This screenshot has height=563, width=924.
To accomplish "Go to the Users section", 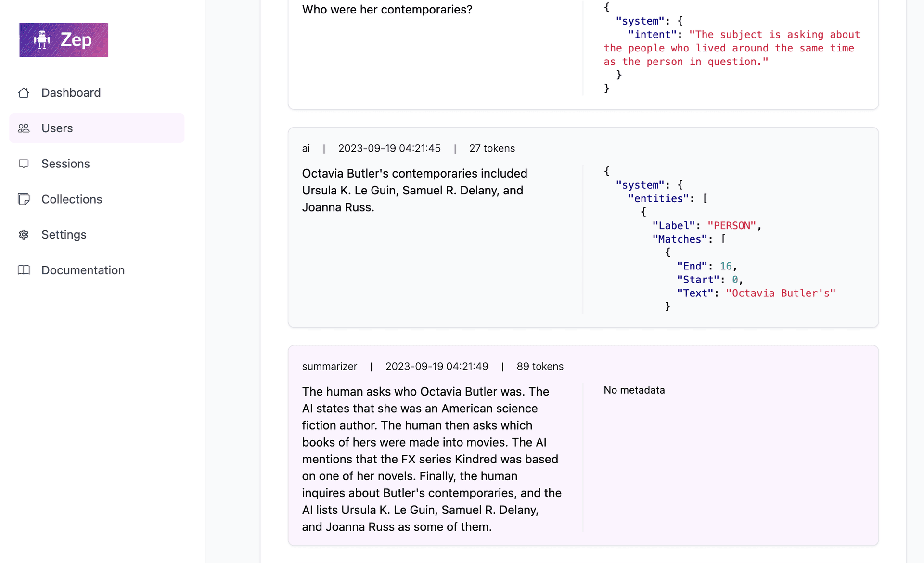I will coord(57,128).
